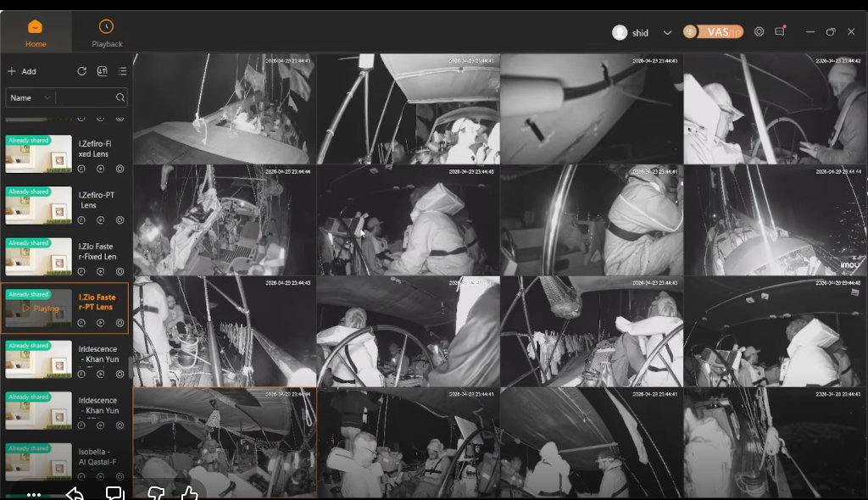The width and height of the screenshot is (868, 500).
Task: Click the I.Zefiro-Fixed Lens device name
Action: tap(95, 148)
